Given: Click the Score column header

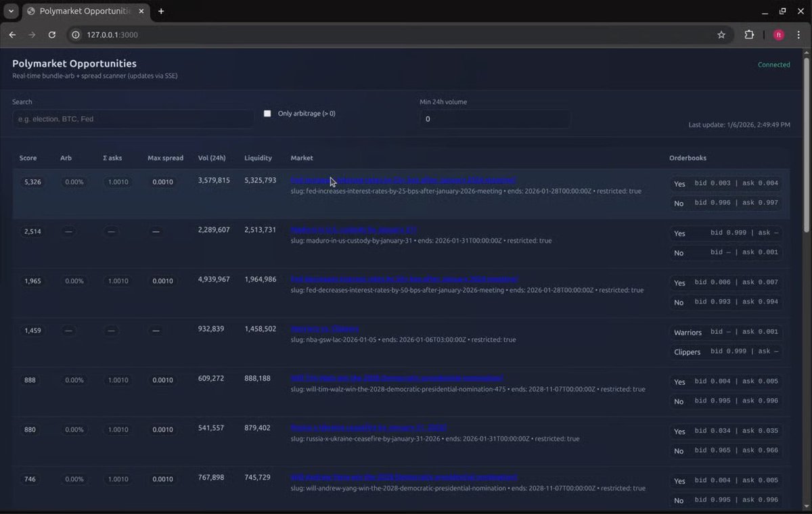Looking at the screenshot, I should click(28, 158).
